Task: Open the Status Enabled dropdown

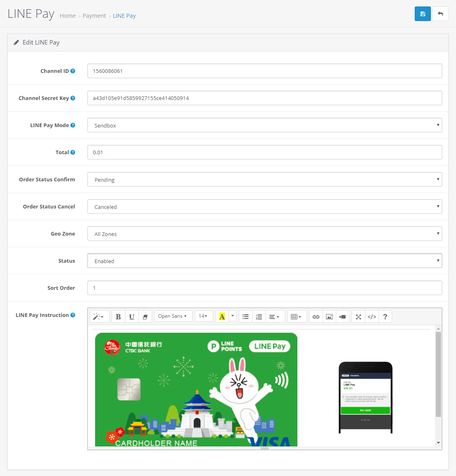Action: coord(265,261)
